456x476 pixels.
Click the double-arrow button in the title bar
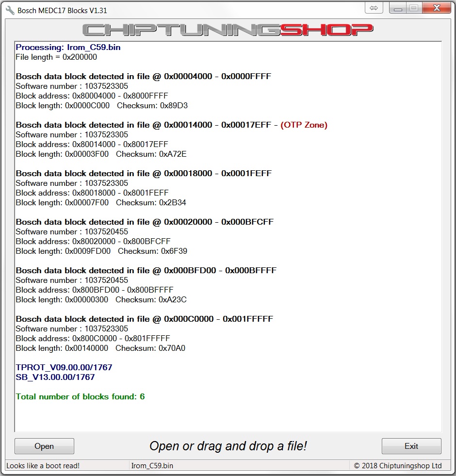[374, 8]
